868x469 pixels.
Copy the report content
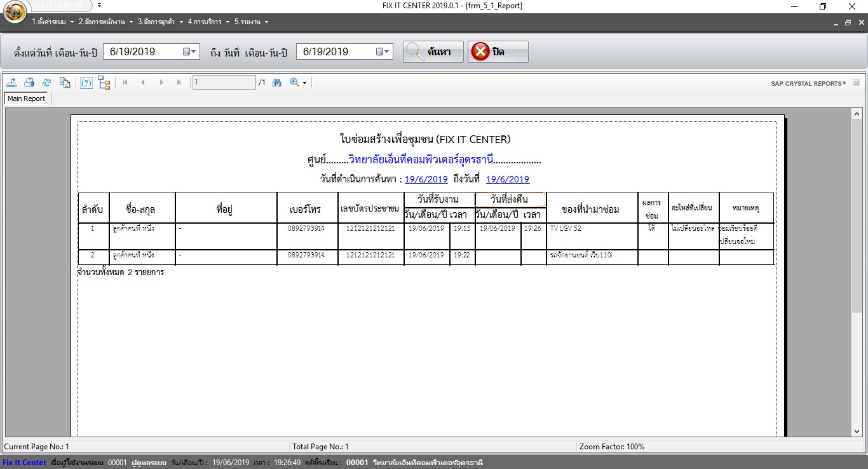click(x=65, y=82)
